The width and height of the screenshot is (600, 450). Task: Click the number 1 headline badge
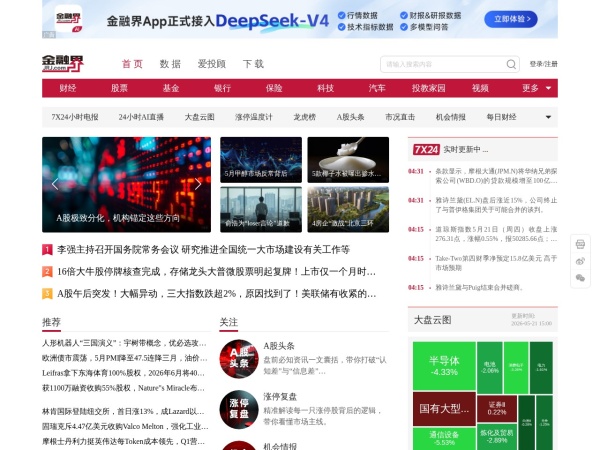pyautogui.click(x=47, y=250)
